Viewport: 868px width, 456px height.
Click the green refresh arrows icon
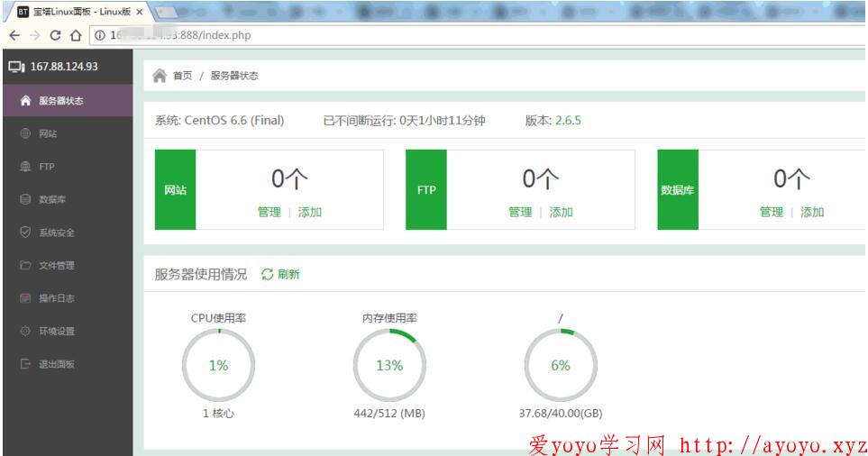pyautogui.click(x=268, y=274)
